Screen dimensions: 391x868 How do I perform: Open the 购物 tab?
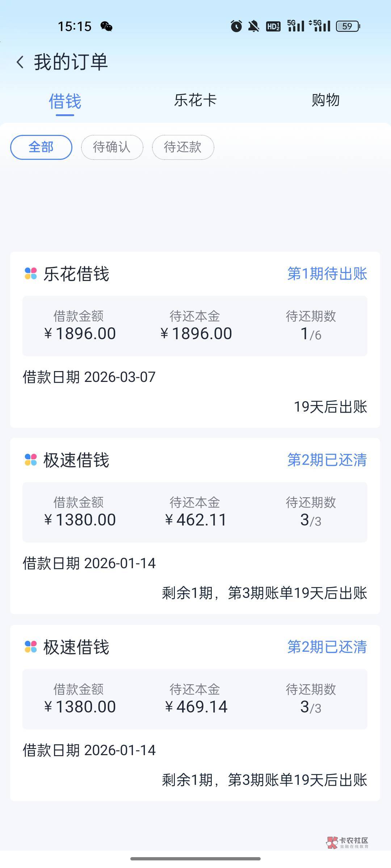click(325, 101)
